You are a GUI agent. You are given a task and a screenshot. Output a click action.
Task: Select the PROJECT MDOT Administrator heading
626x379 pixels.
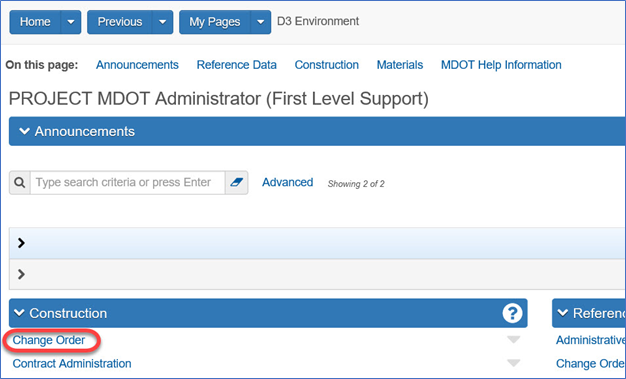[218, 99]
